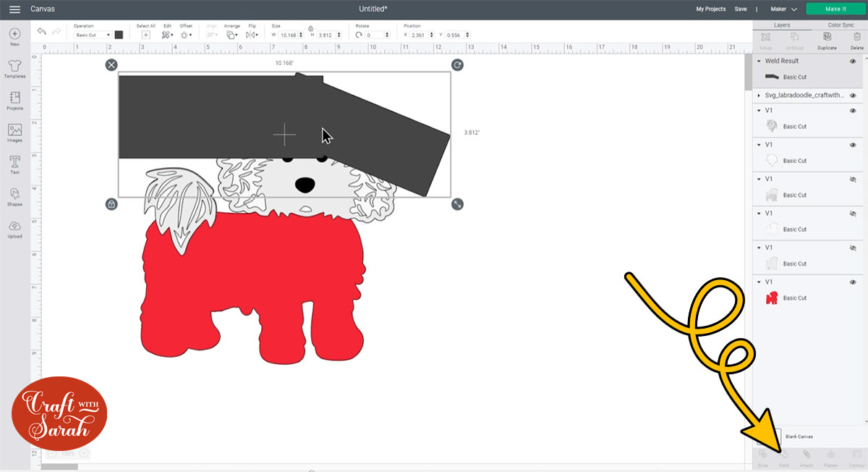868x472 pixels.
Task: Click the Width size input field
Action: click(289, 35)
